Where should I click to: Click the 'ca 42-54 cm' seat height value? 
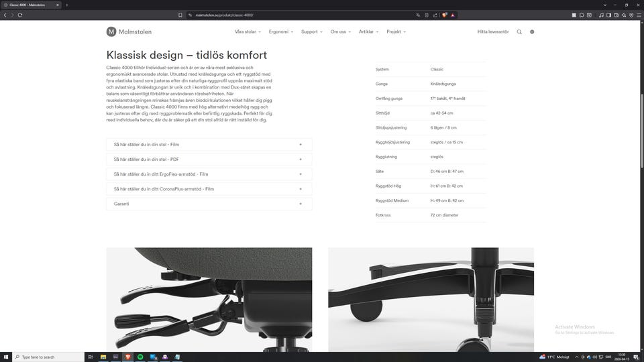[442, 113]
